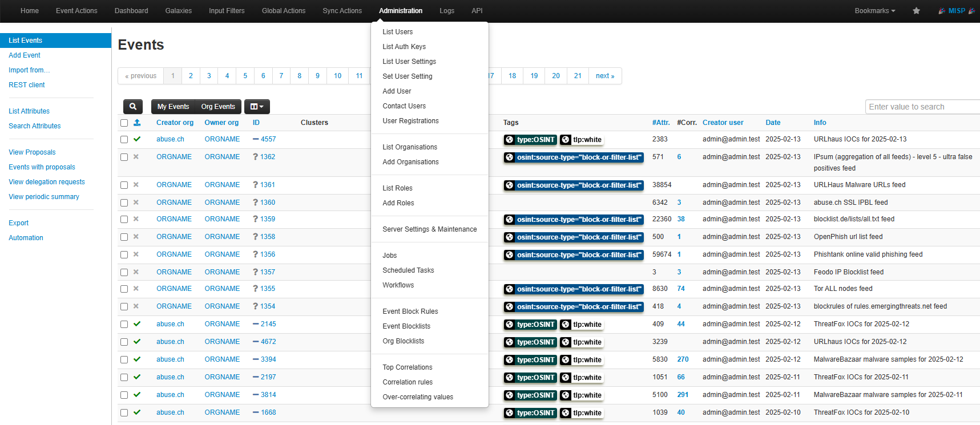Image resolution: width=980 pixels, height=425 pixels.
Task: Open the Galaxies menu in top navigation
Action: point(178,11)
